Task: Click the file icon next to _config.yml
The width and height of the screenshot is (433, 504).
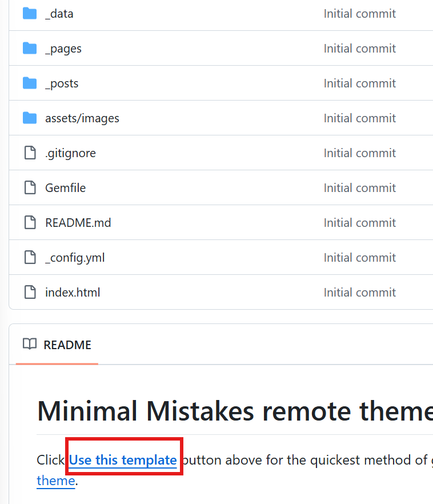Action: [x=30, y=258]
